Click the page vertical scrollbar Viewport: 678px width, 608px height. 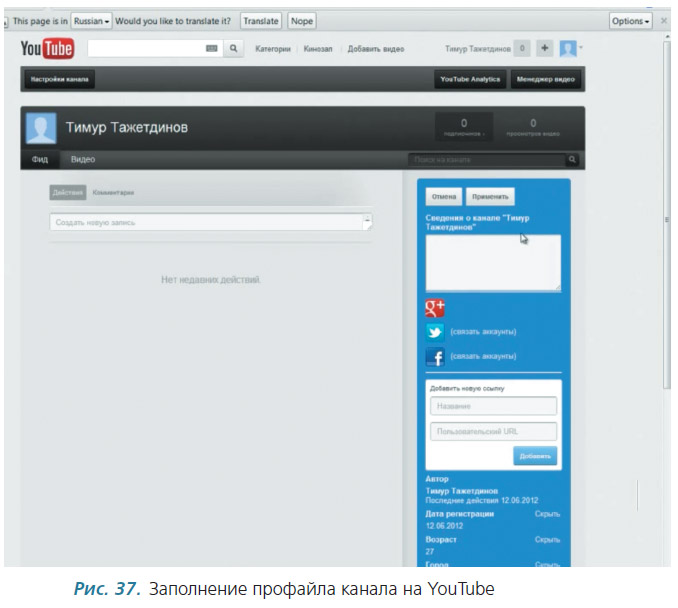(x=667, y=216)
